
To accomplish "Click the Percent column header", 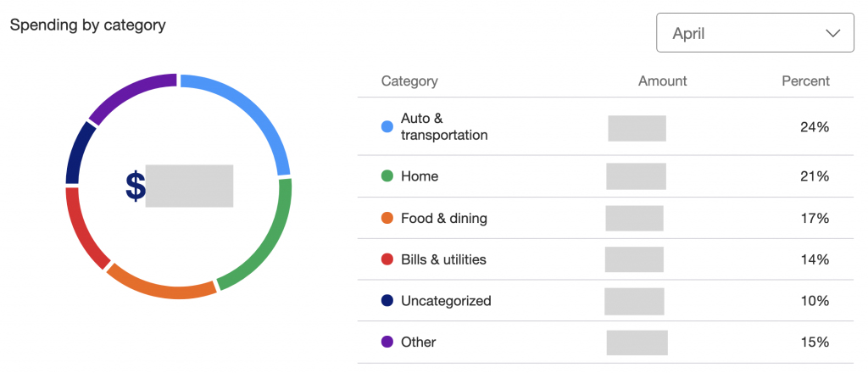I will pos(805,81).
